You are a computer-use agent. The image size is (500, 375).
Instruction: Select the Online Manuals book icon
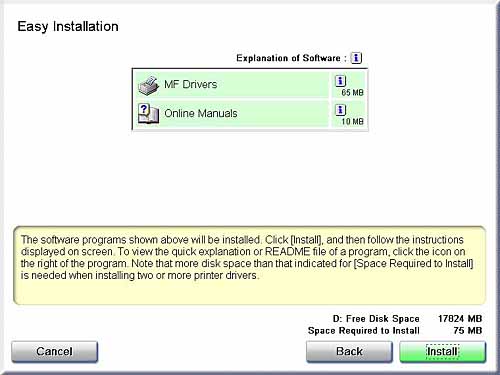[x=149, y=113]
